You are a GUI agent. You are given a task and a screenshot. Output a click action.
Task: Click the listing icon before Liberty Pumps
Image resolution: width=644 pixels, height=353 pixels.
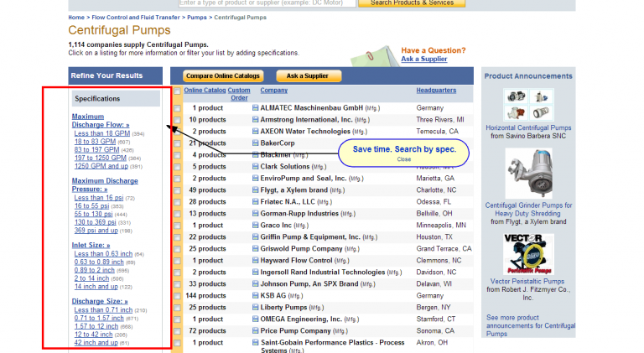(x=256, y=308)
